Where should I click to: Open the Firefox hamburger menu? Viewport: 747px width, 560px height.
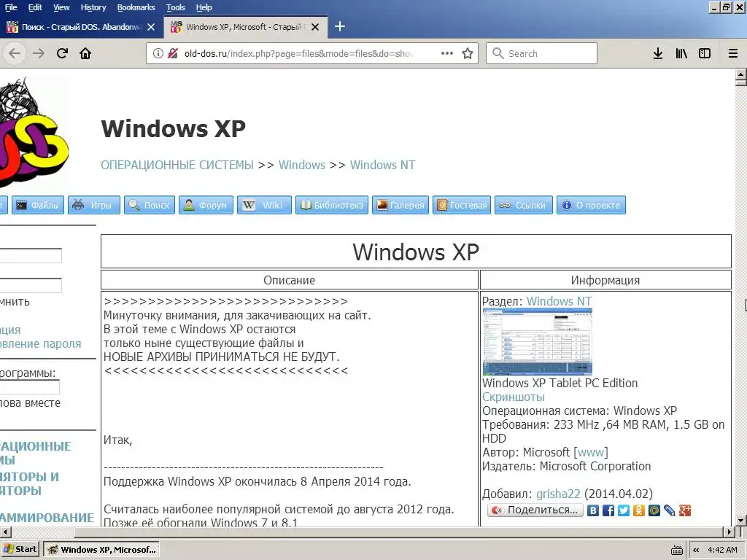click(x=733, y=53)
